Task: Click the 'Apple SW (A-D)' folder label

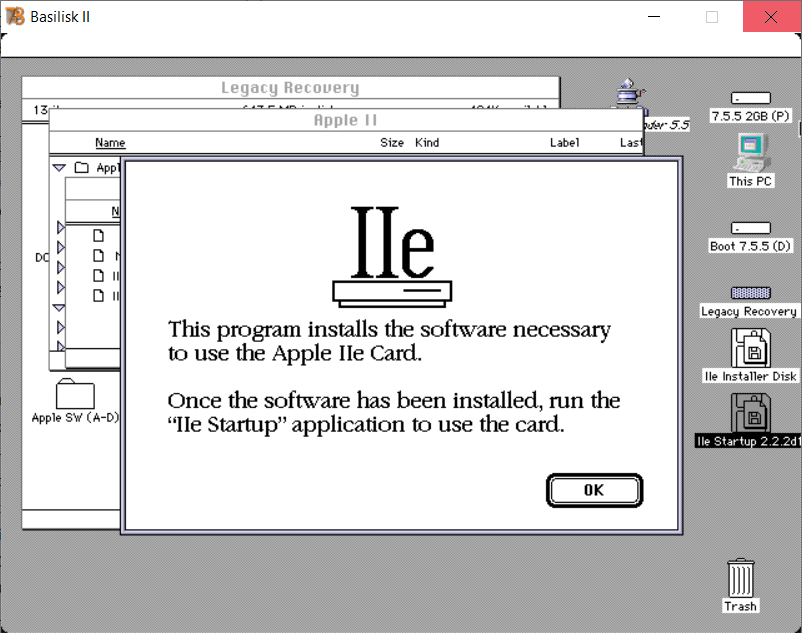Action: [x=75, y=418]
